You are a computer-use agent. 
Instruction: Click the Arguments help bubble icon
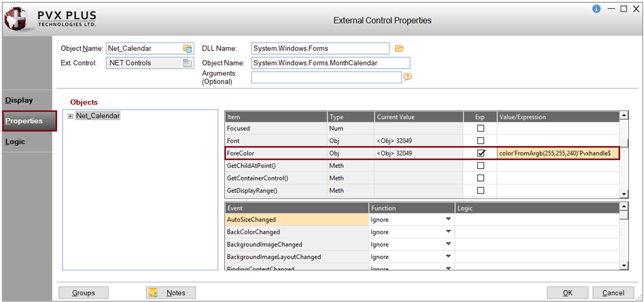pos(408,77)
